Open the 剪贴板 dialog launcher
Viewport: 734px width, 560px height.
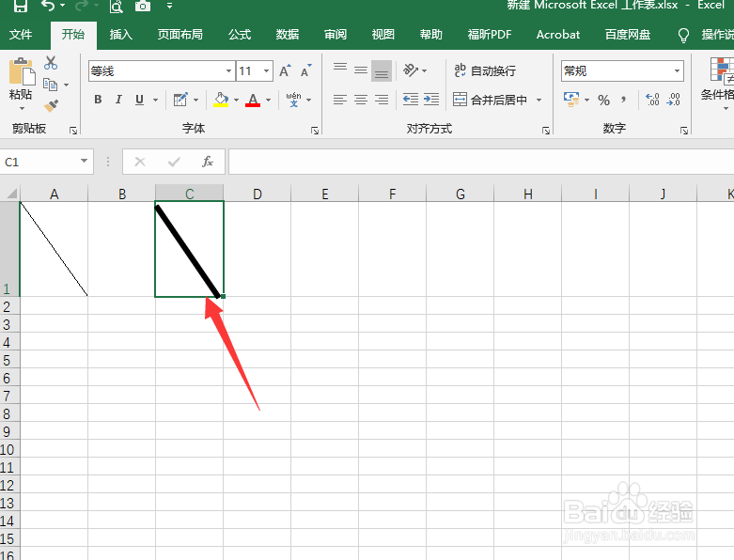pyautogui.click(x=73, y=131)
